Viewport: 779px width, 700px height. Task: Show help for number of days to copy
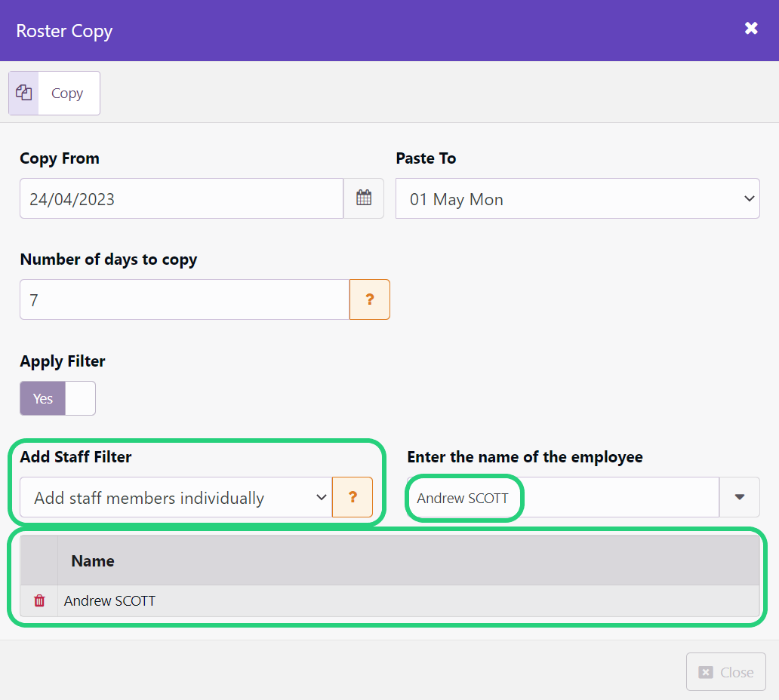[370, 299]
